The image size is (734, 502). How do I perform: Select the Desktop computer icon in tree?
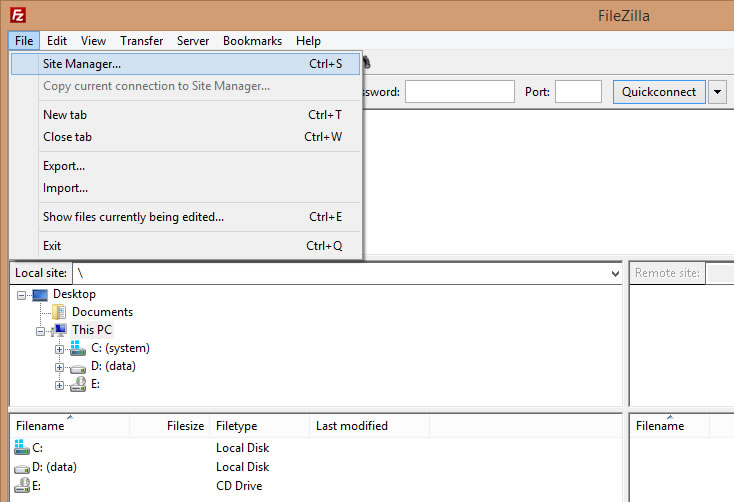pos(40,295)
